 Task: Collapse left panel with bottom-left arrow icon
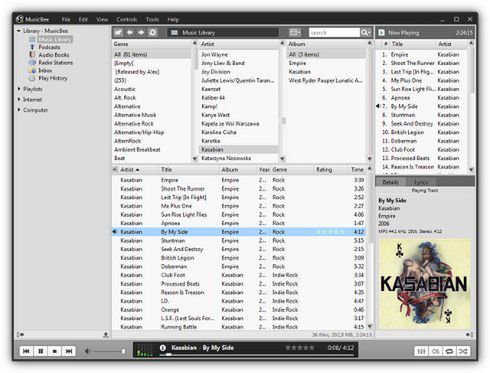(20, 334)
